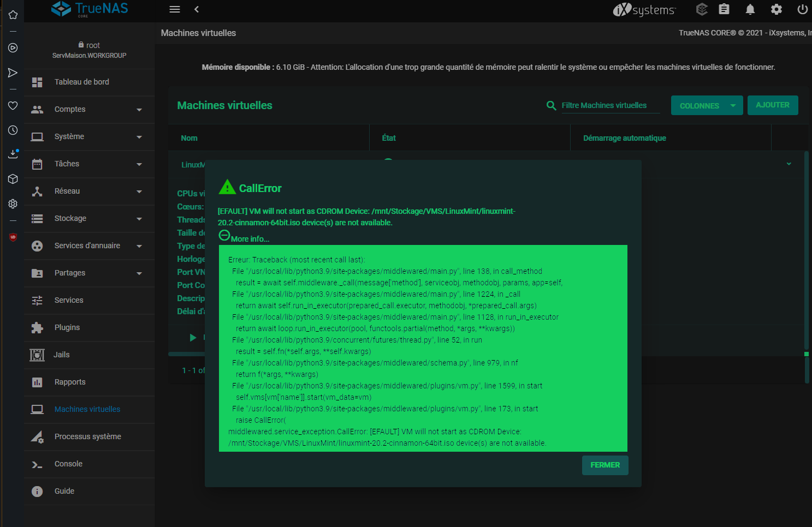This screenshot has height=527, width=812.
Task: Expand the Comptes menu arrow
Action: tap(139, 110)
